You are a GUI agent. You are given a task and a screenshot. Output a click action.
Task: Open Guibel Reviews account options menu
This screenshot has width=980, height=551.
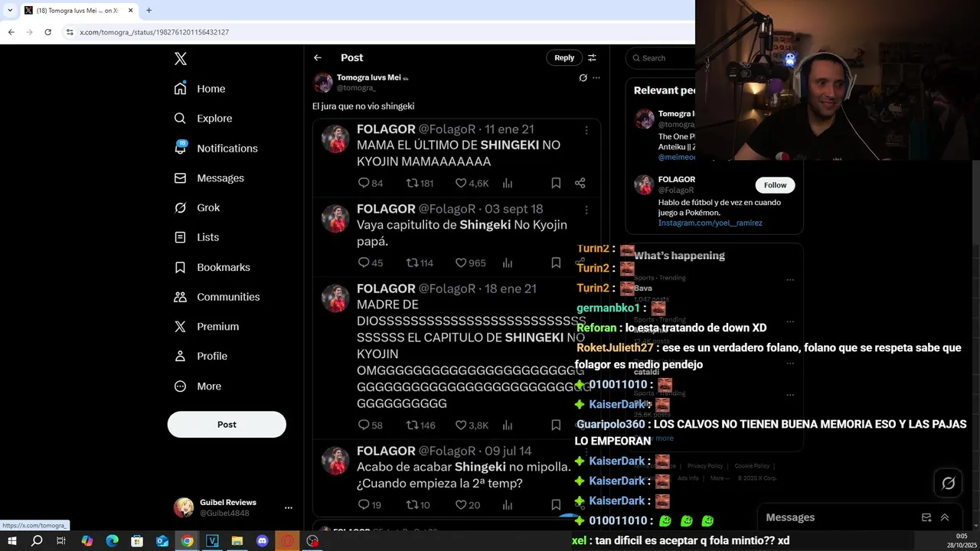click(289, 507)
